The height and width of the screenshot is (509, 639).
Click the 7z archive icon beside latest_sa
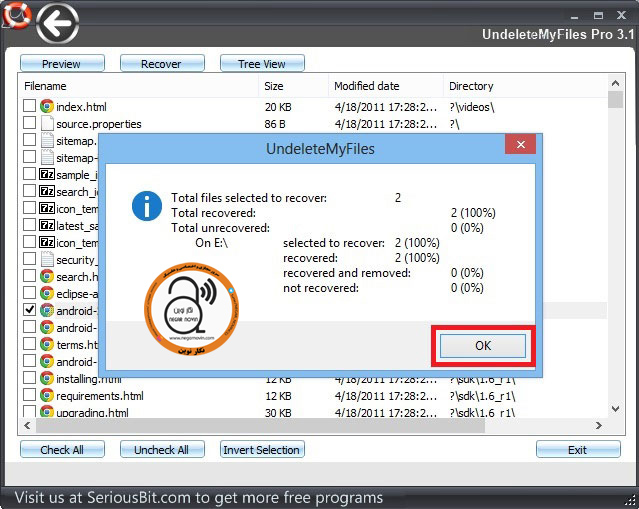(x=47, y=225)
